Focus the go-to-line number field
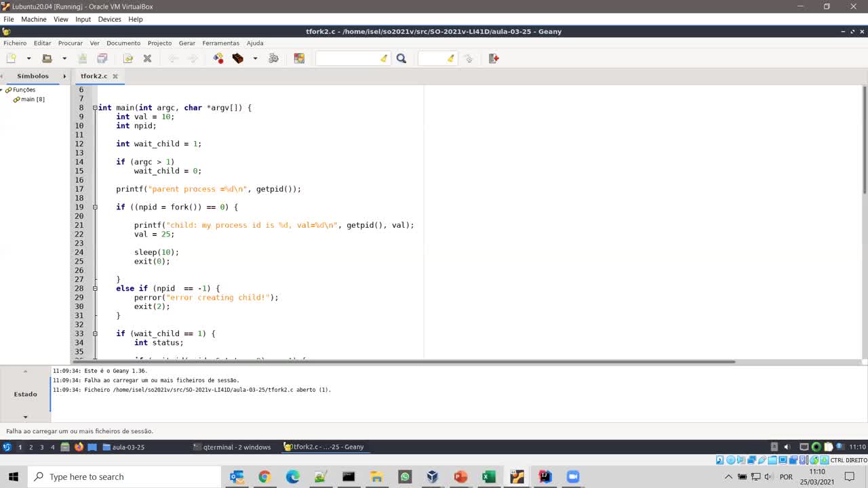Viewport: 868px width, 488px height. tap(433, 58)
